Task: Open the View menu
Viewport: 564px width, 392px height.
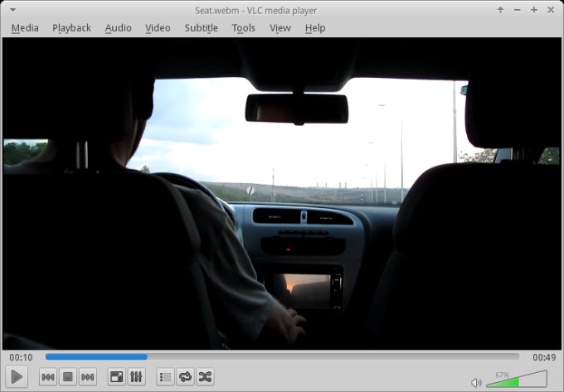Action: (x=280, y=28)
